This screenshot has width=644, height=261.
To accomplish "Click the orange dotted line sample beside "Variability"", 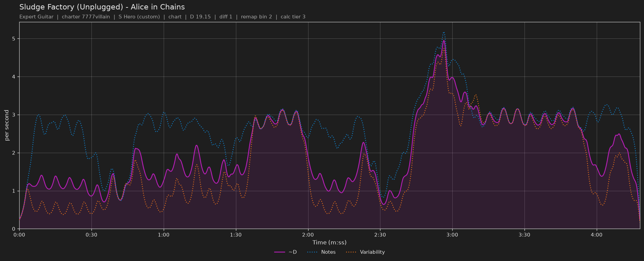I will [351, 252].
